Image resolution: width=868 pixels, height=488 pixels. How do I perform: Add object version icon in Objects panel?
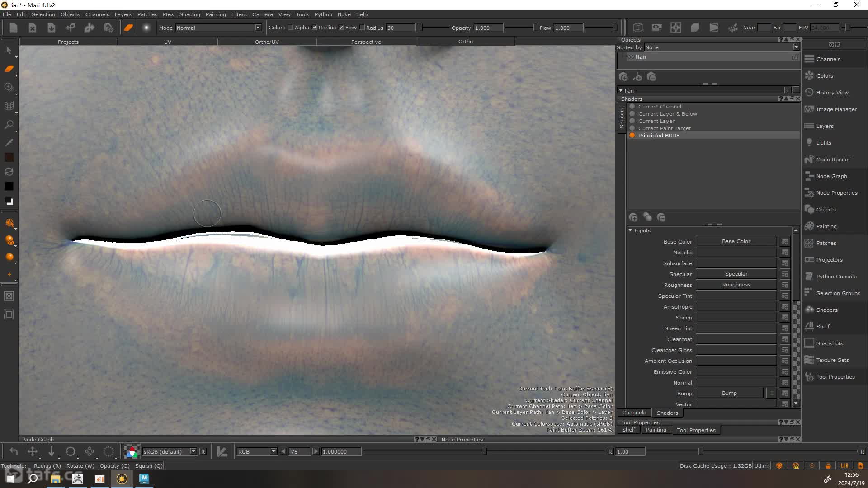coord(637,77)
